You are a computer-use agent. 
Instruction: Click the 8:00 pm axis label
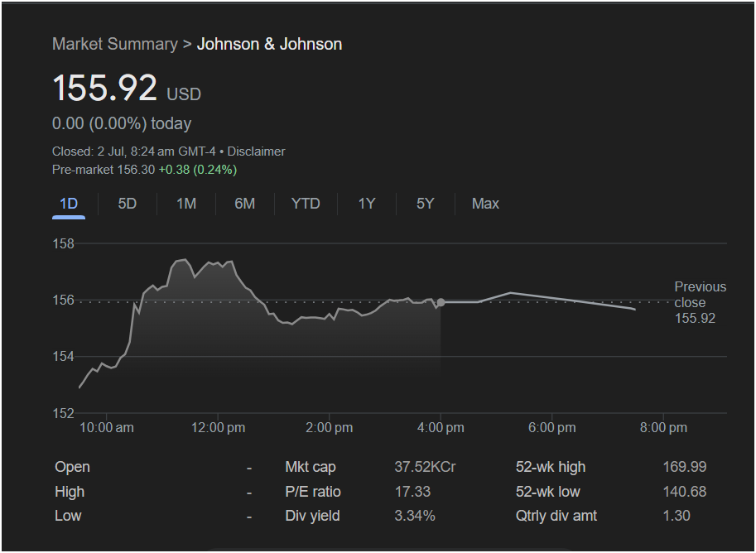pos(663,427)
